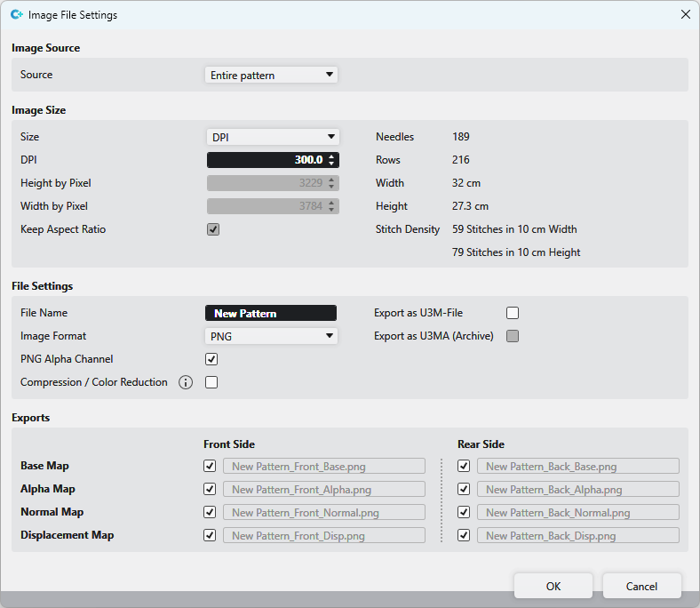Click the Compression info icon

186,383
